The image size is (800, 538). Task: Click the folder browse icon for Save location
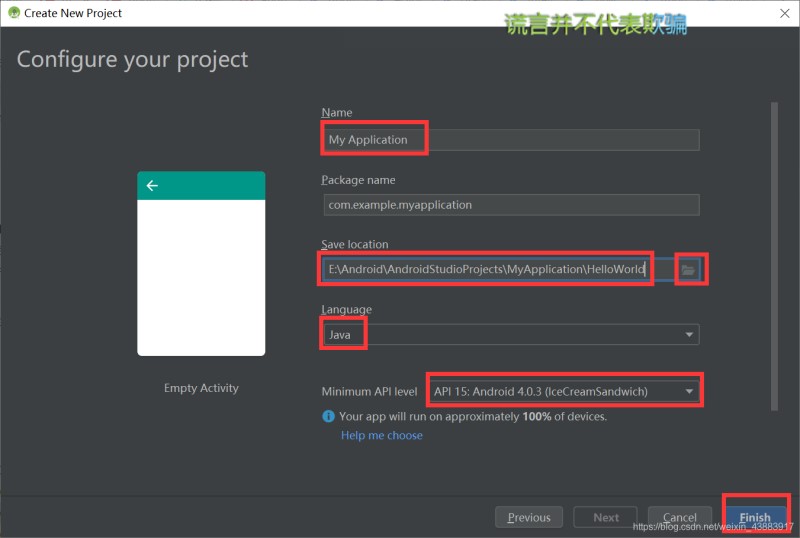point(688,270)
